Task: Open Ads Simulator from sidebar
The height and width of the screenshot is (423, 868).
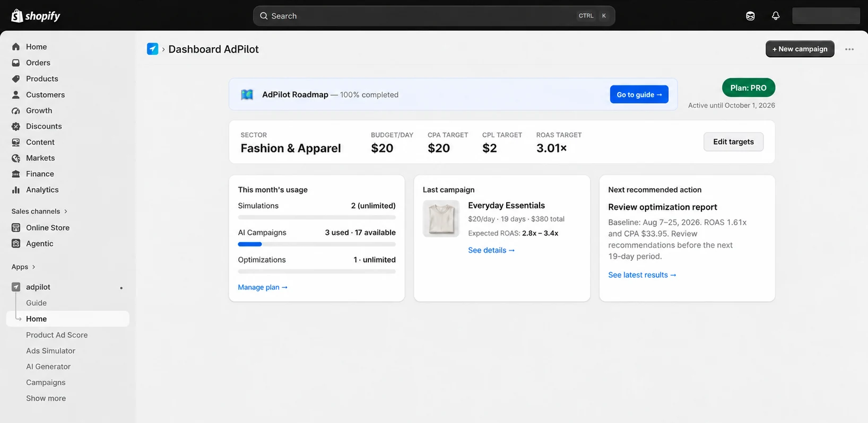Action: pyautogui.click(x=51, y=350)
